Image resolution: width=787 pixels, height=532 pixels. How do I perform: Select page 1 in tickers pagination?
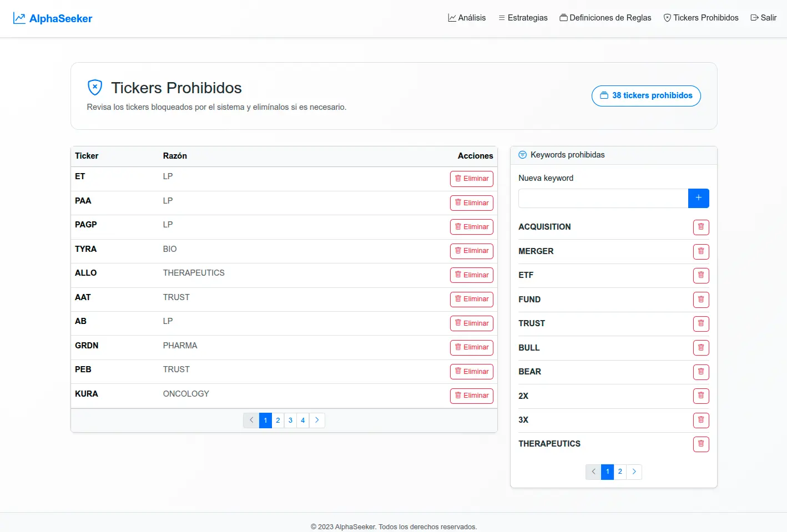coord(265,420)
